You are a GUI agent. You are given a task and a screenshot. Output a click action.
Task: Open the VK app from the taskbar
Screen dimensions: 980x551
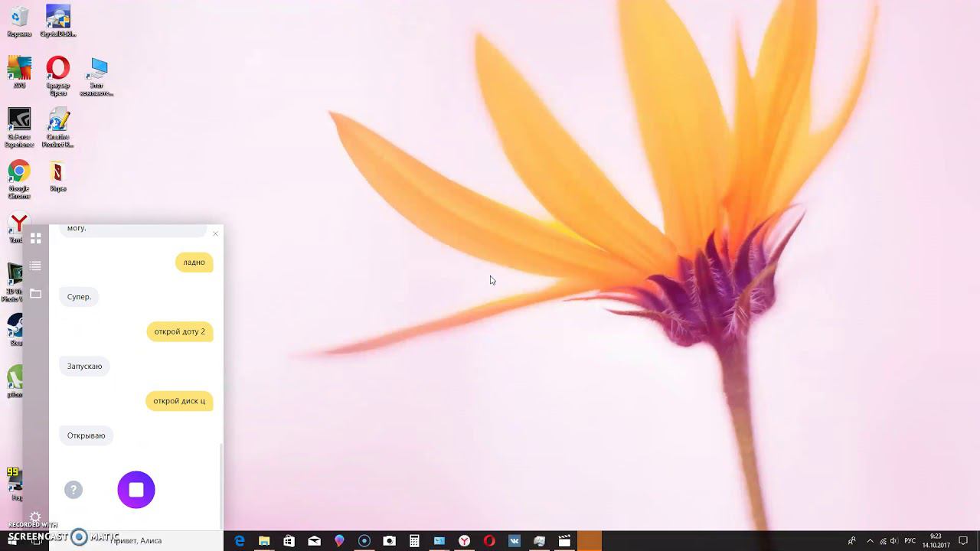pos(514,541)
